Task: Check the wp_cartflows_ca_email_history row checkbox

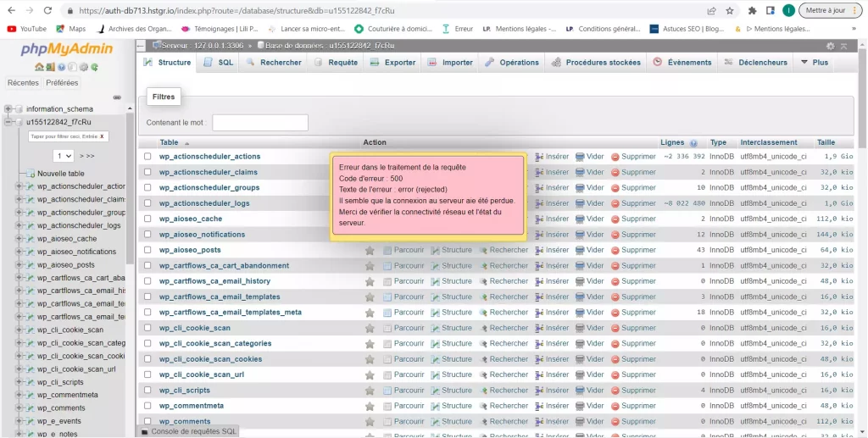Action: tap(147, 281)
